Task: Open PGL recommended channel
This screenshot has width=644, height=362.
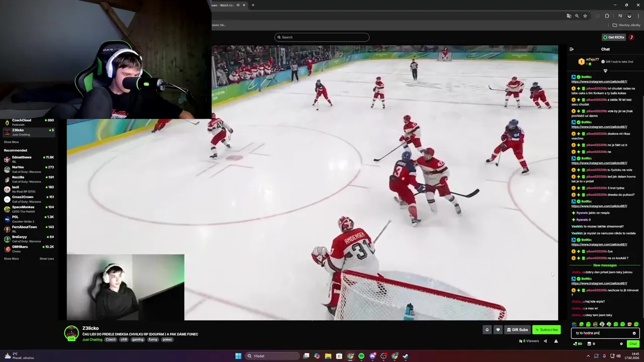Action: [x=29, y=219]
